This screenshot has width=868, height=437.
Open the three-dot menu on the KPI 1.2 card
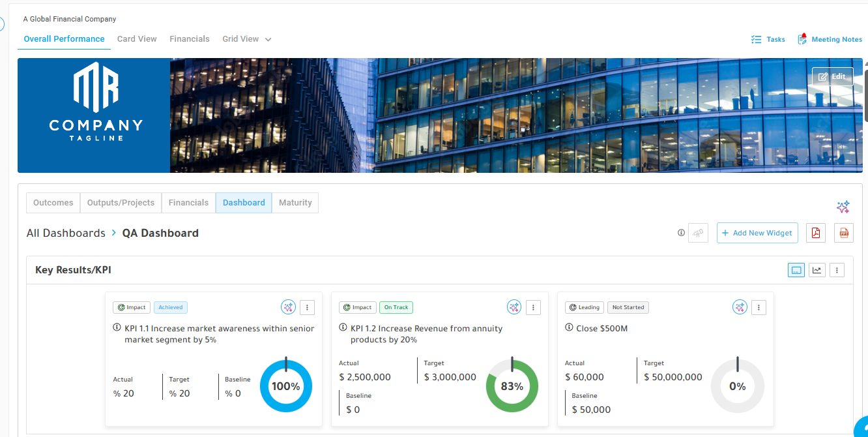(x=533, y=307)
